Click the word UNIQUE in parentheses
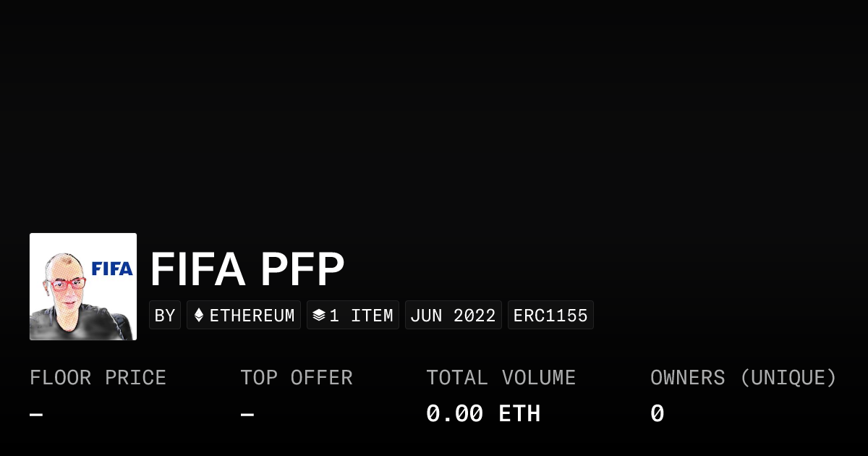The height and width of the screenshot is (456, 868). click(x=788, y=378)
